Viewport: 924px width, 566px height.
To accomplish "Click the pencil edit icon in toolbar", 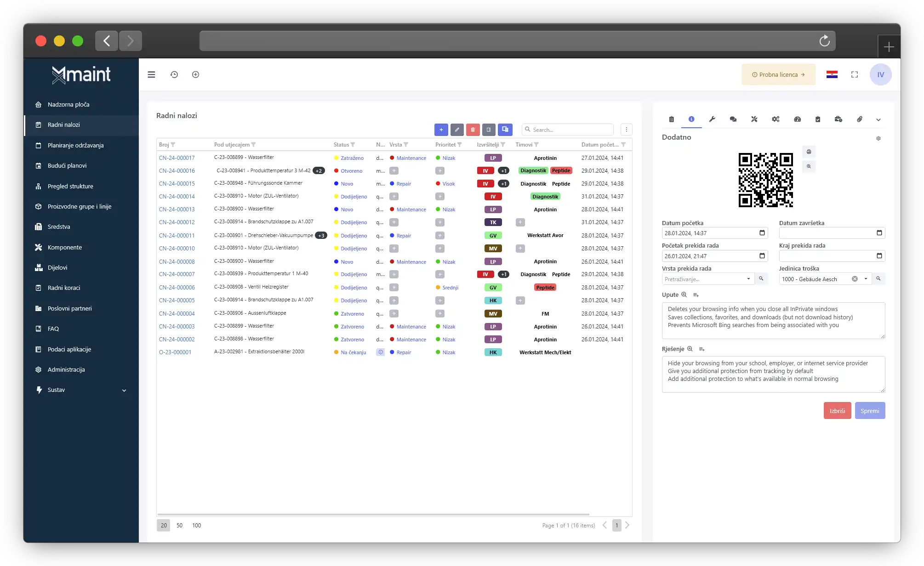I will click(x=457, y=130).
